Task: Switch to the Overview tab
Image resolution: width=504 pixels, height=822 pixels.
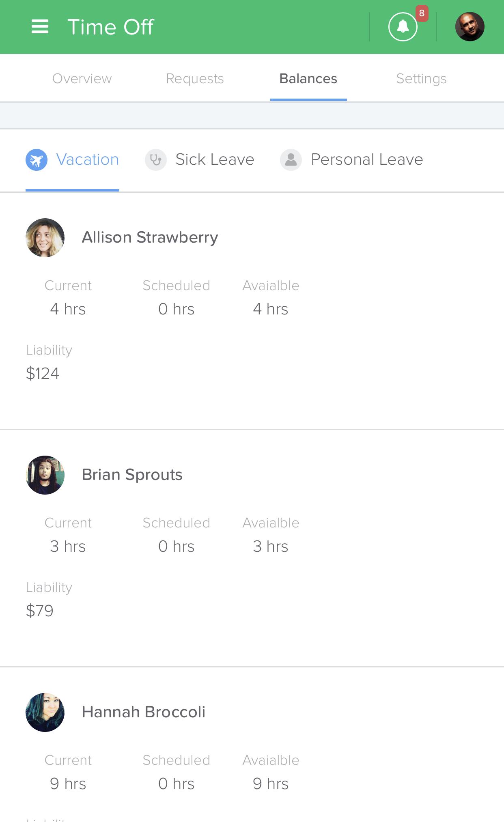Action: (82, 78)
